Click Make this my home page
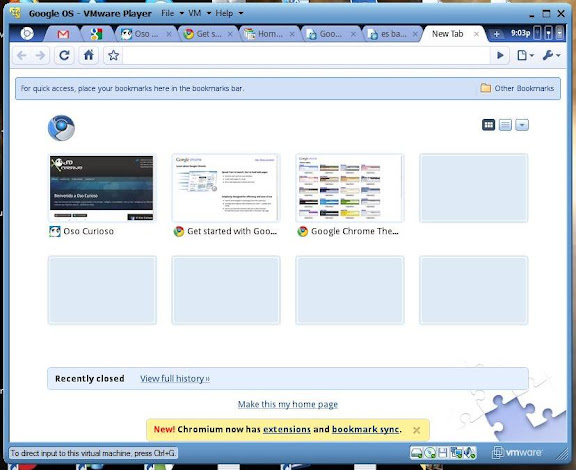Screen dimensions: 576x470 tap(288, 404)
